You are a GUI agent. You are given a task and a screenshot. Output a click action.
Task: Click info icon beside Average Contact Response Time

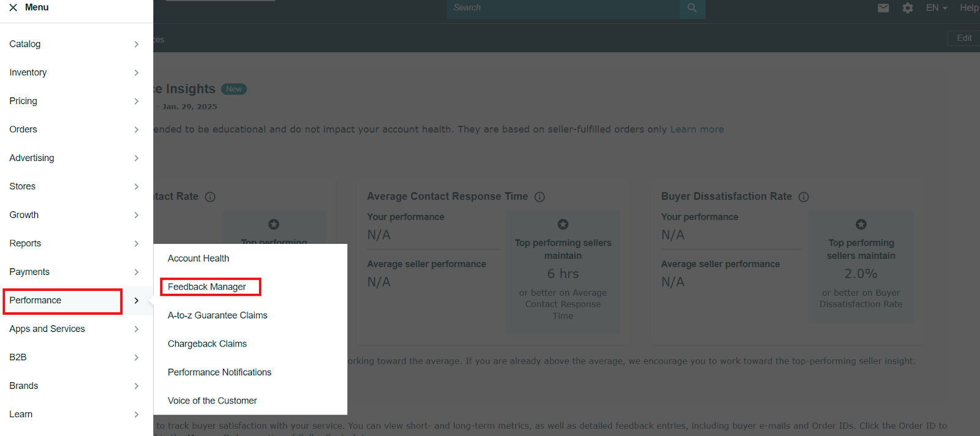click(x=540, y=197)
